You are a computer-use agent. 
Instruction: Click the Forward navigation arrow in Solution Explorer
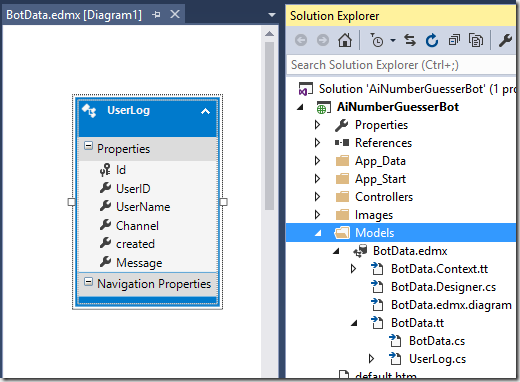323,40
